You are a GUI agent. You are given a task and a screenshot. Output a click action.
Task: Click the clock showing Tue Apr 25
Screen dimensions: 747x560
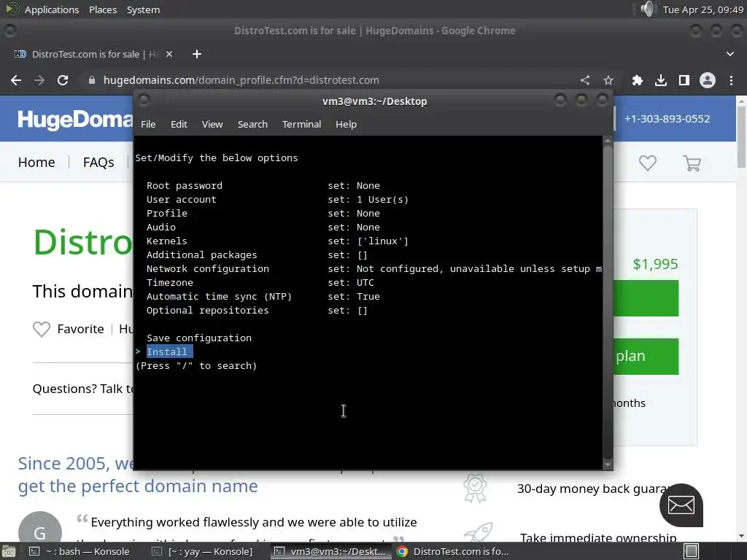pyautogui.click(x=703, y=9)
